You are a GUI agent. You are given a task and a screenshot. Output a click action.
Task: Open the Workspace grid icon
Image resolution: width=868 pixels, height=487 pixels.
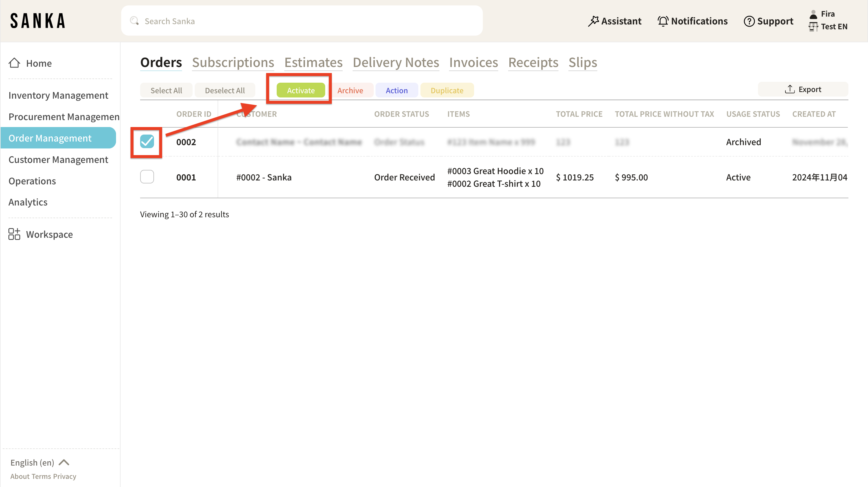(14, 234)
